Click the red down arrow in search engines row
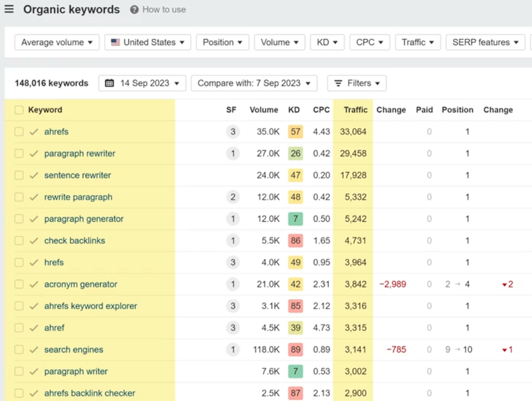This screenshot has height=401, width=532. (x=505, y=350)
